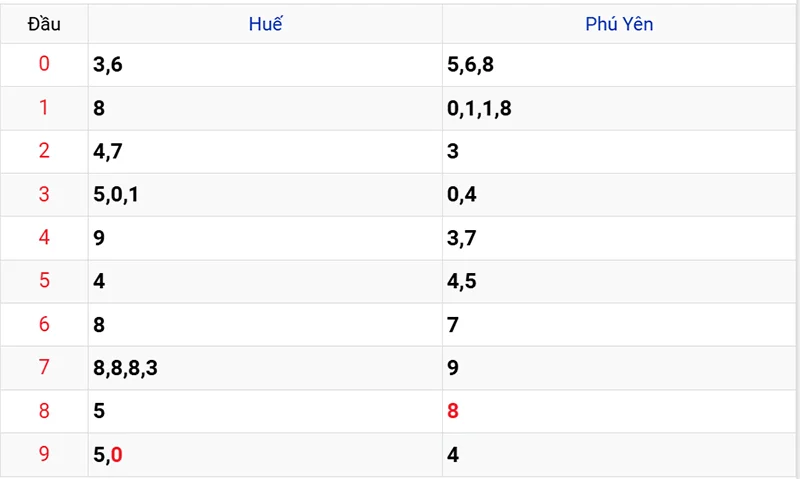Click the Phú Yên cell showing "3,7"
The width and height of the screenshot is (800, 479).
pyautogui.click(x=462, y=238)
